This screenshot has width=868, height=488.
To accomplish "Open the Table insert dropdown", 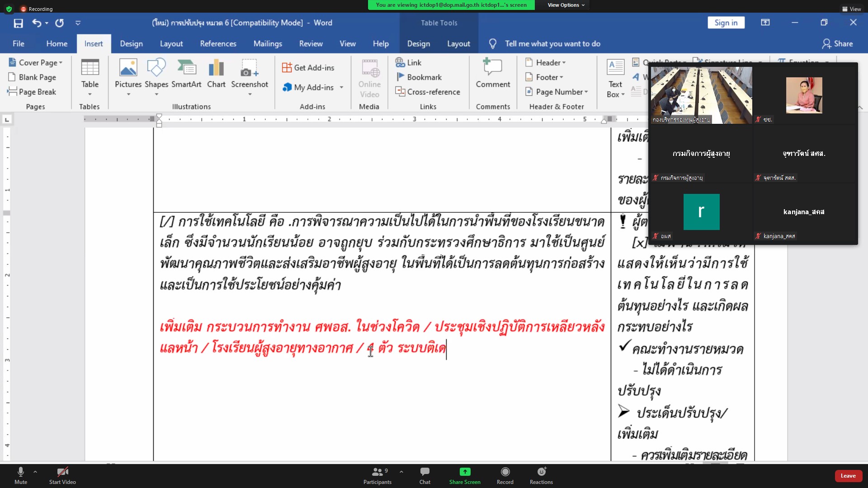I will 90,77.
